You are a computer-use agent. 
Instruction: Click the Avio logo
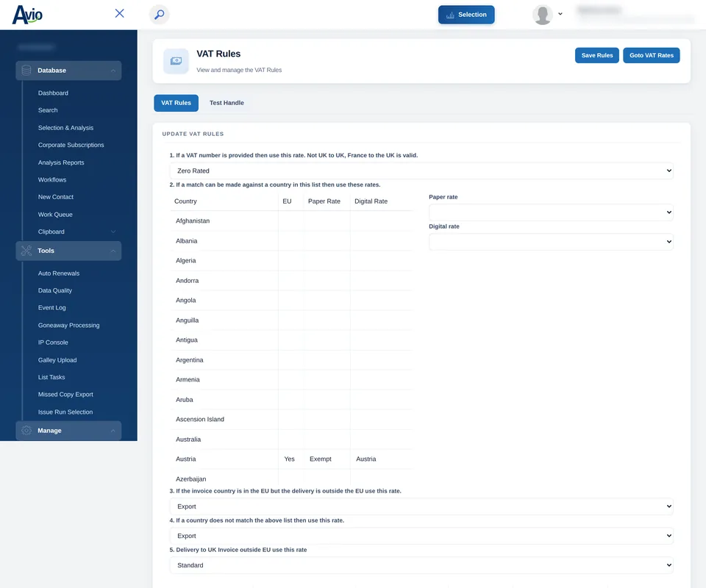tap(27, 15)
